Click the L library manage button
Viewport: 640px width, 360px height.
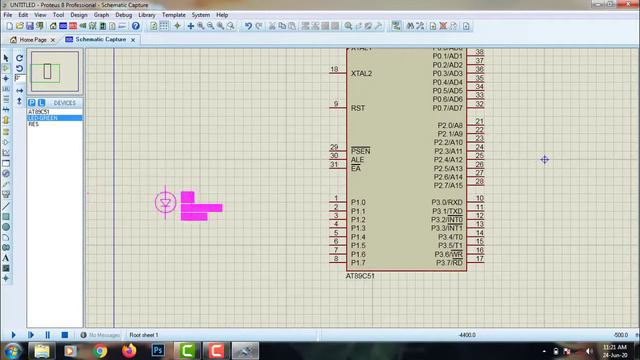tap(41, 103)
